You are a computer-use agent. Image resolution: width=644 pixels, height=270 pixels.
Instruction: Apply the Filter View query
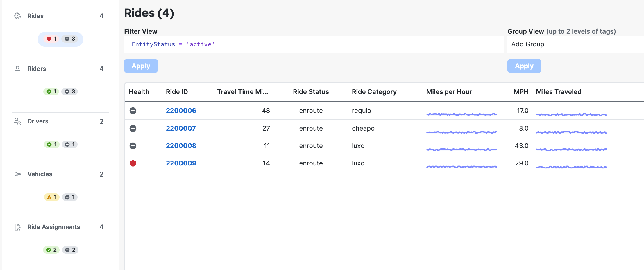pyautogui.click(x=141, y=66)
